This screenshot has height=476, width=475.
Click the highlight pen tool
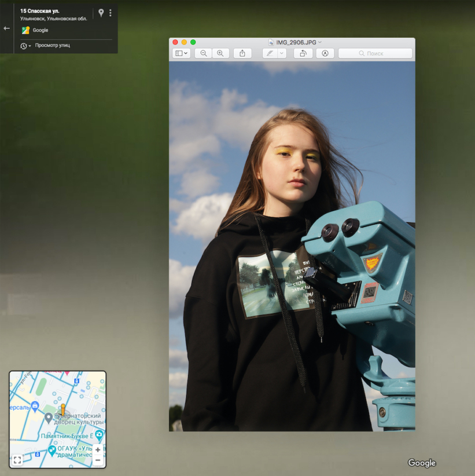click(270, 53)
